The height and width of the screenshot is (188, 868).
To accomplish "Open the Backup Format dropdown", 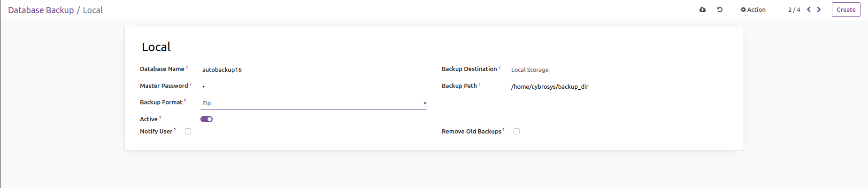I will click(x=313, y=103).
